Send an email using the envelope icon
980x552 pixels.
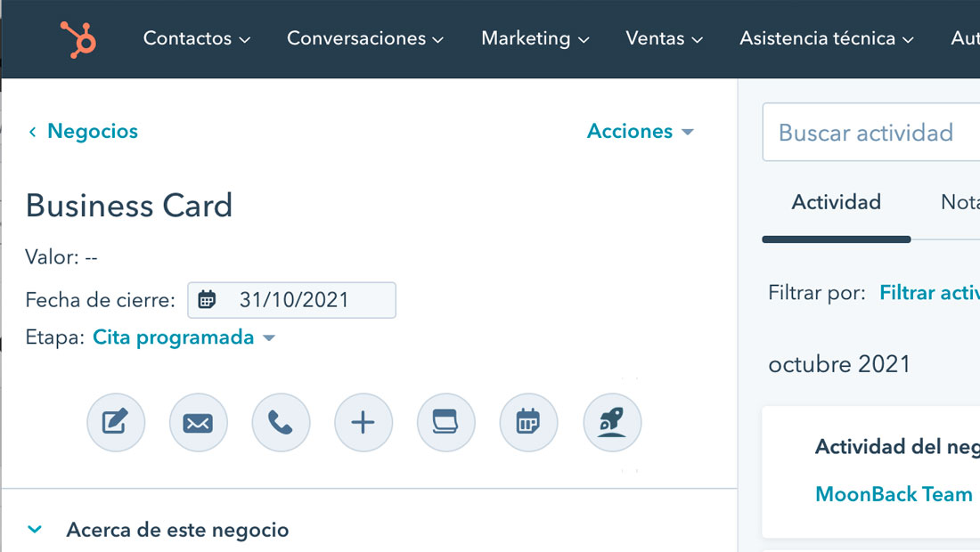[x=198, y=422]
